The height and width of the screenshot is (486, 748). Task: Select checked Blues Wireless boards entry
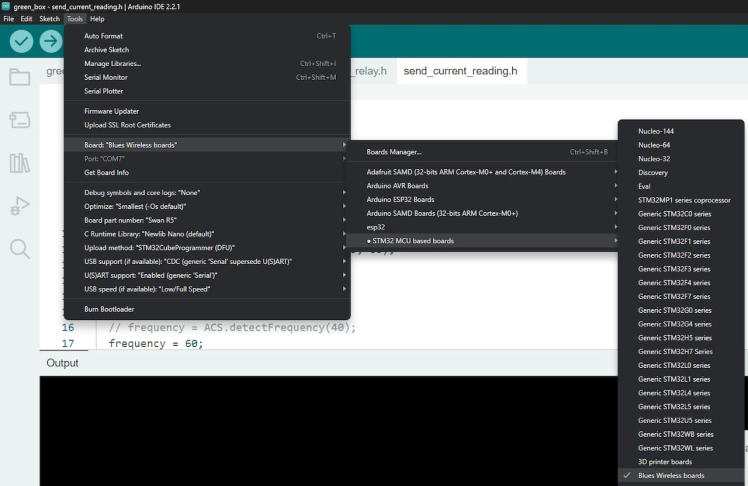coord(681,476)
